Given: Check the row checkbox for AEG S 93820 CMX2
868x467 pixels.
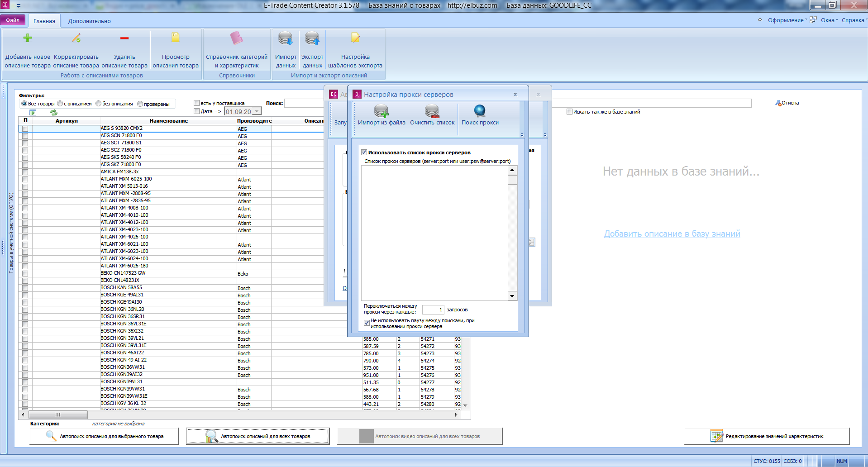Looking at the screenshot, I should click(x=25, y=129).
